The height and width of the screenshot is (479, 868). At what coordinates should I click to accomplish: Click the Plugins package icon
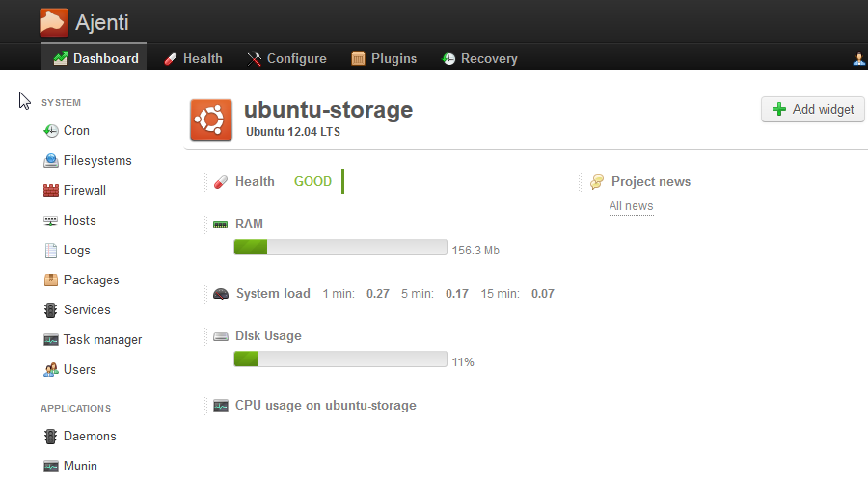358,58
